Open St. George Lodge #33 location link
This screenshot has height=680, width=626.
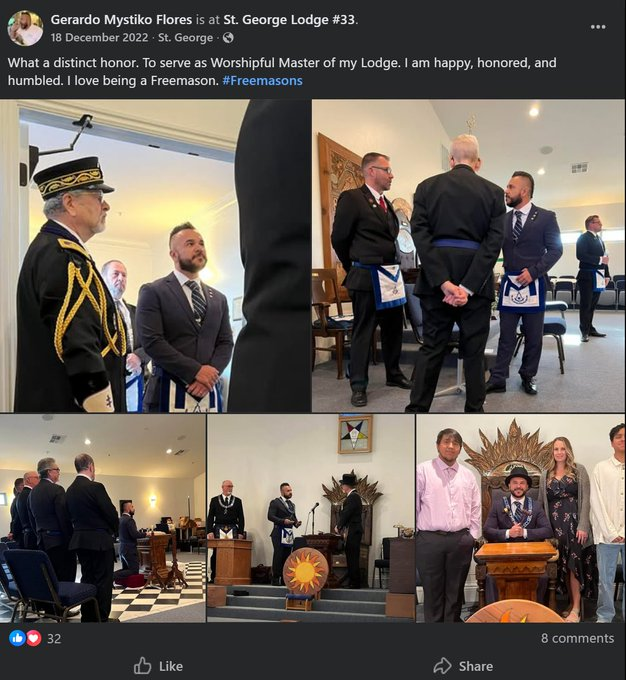pyautogui.click(x=289, y=20)
